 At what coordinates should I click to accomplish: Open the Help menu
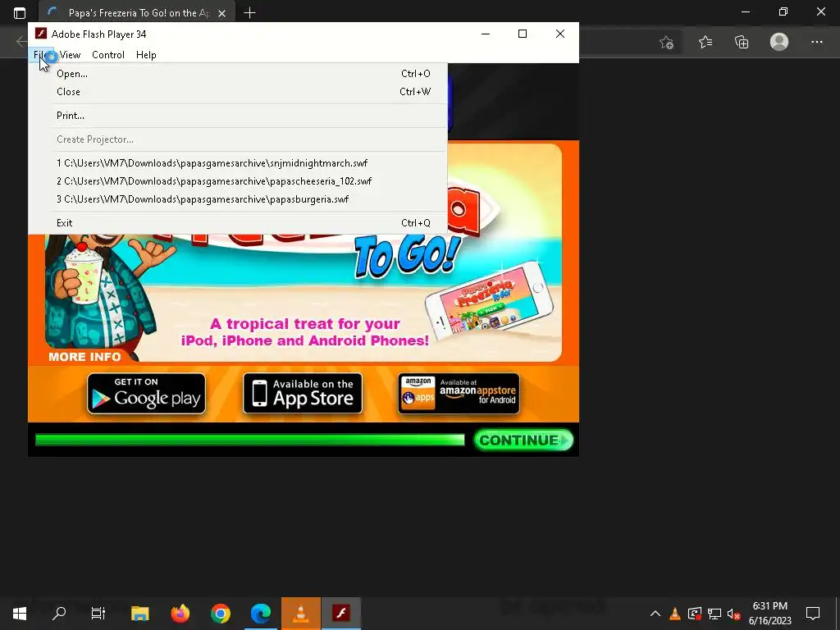[x=146, y=55]
